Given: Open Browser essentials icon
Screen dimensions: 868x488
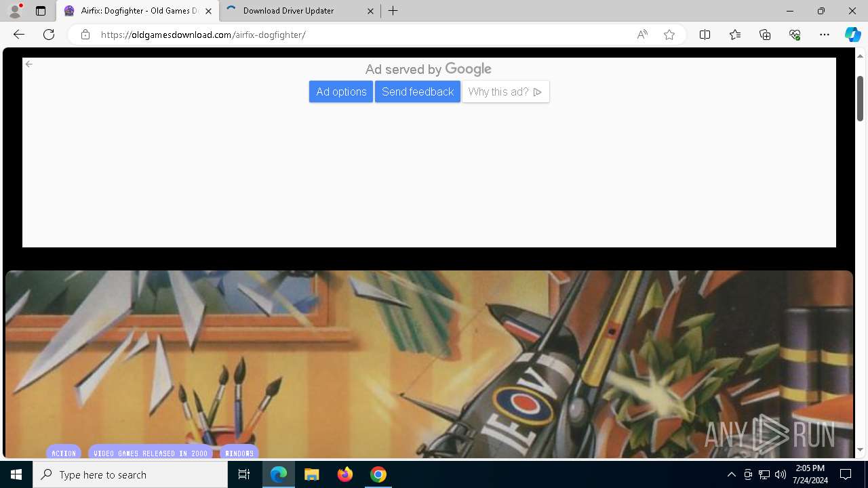Looking at the screenshot, I should 795,35.
